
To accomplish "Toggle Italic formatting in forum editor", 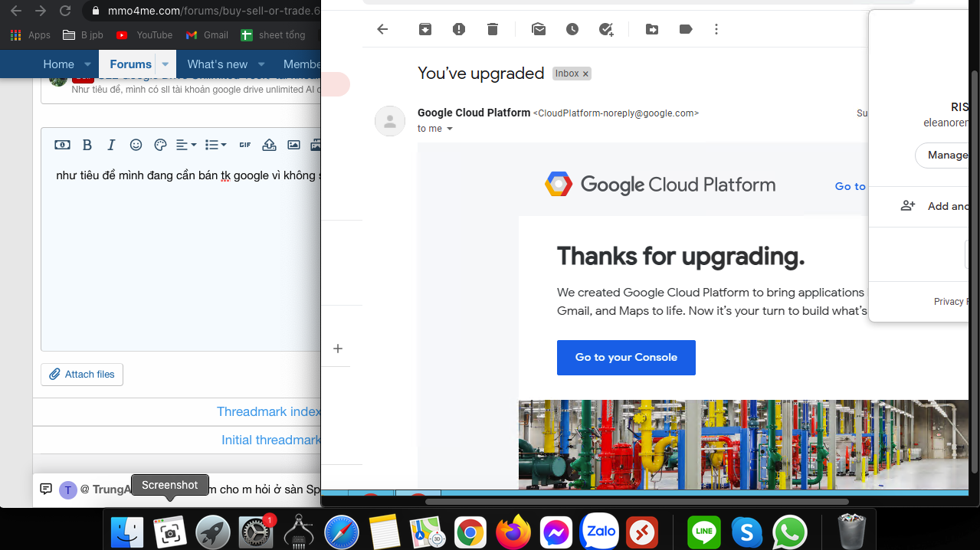I will tap(111, 145).
